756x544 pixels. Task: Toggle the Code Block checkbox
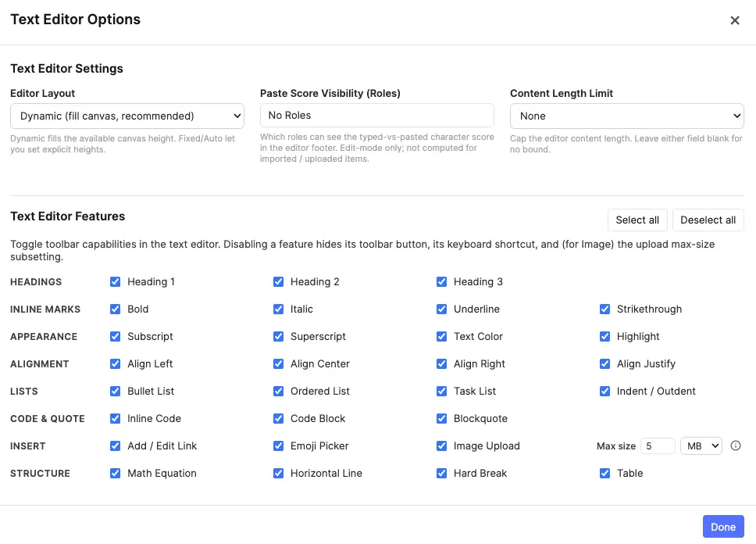pyautogui.click(x=278, y=418)
